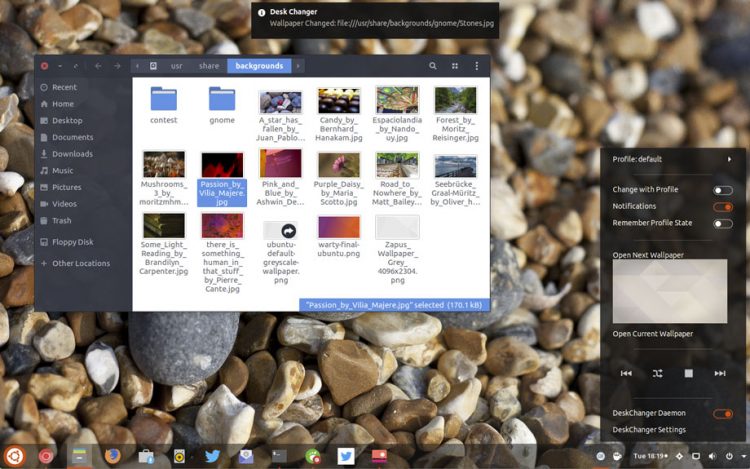The height and width of the screenshot is (469, 750).
Task: Switch file manager to grid view
Action: (x=455, y=66)
